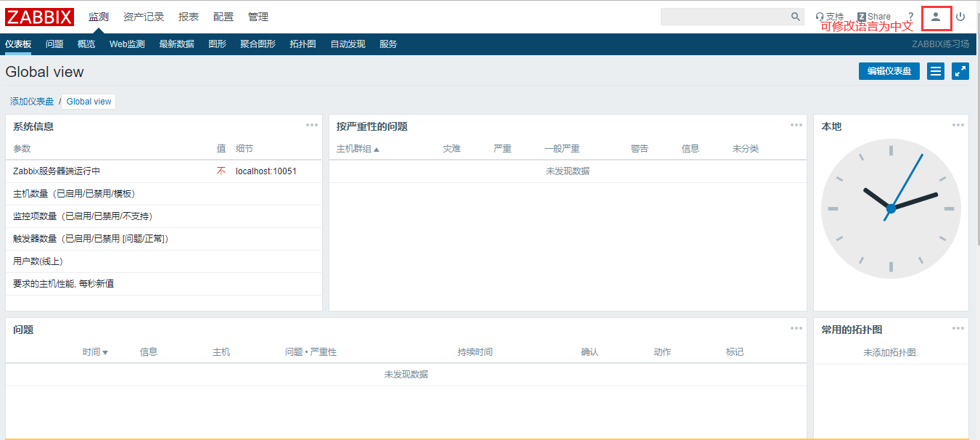Click the 一般严重 column header
980x440 pixels.
tap(561, 149)
